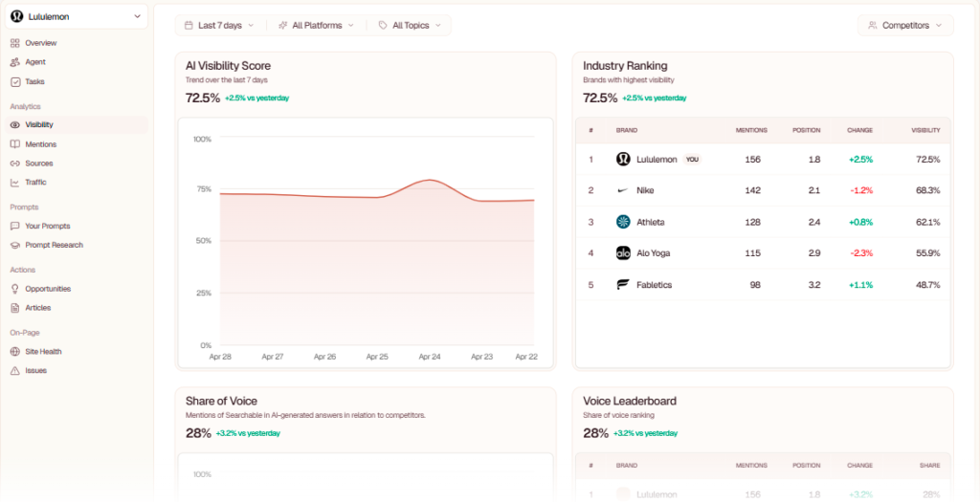The image size is (980, 502).
Task: Open the Lululemon brand switcher dropdown
Action: pos(77,17)
